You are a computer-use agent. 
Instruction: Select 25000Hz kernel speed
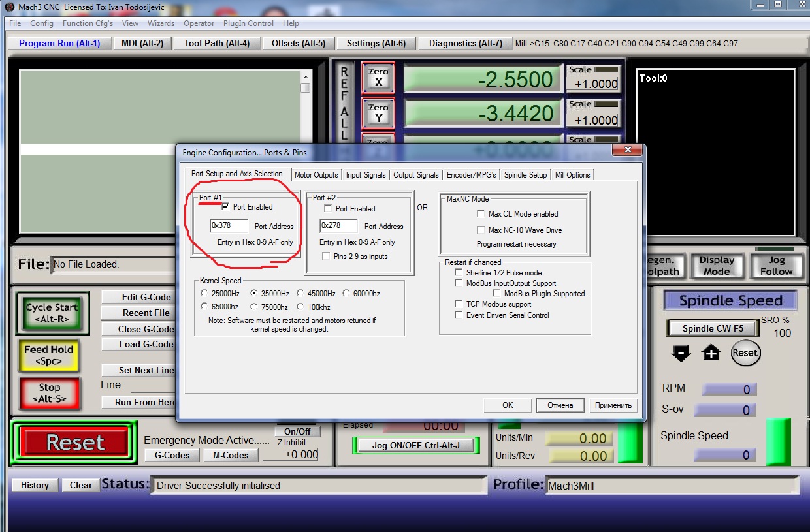point(205,294)
